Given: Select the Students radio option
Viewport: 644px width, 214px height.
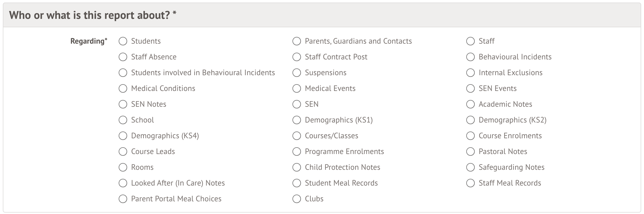Looking at the screenshot, I should (x=123, y=41).
